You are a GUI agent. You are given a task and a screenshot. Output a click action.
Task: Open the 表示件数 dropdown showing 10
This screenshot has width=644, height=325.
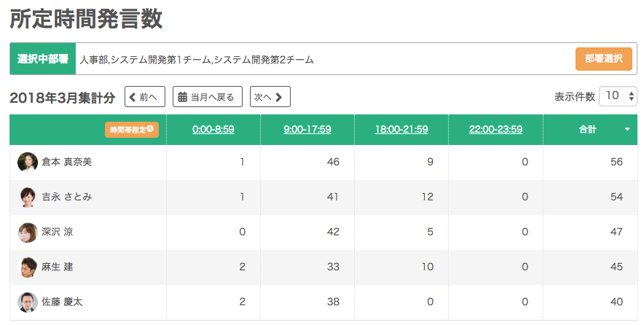coord(618,96)
